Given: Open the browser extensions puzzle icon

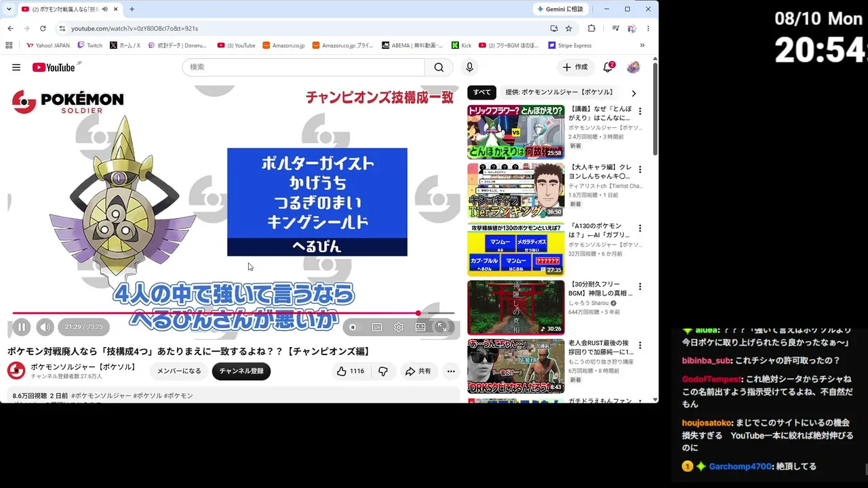Looking at the screenshot, I should point(591,28).
